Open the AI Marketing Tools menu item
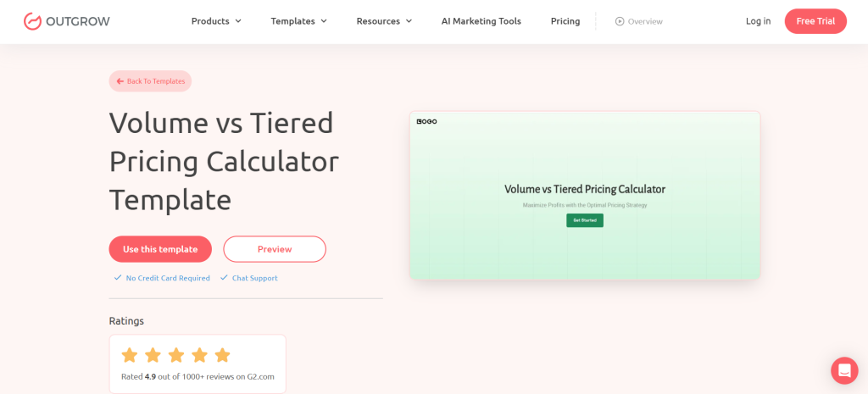 481,21
